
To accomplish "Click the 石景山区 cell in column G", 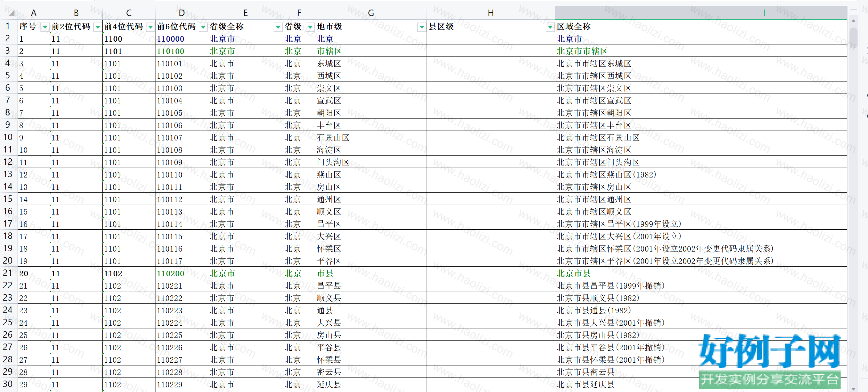I will pos(371,138).
